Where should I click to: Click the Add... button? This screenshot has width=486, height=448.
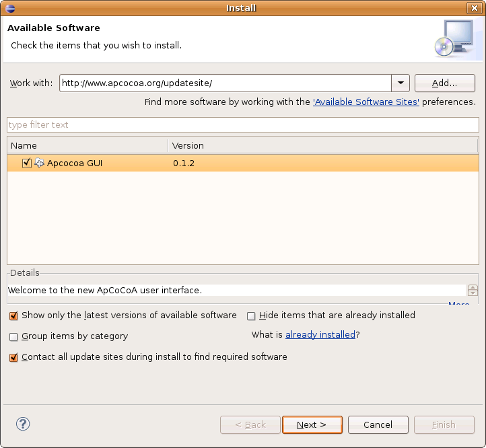[445, 83]
